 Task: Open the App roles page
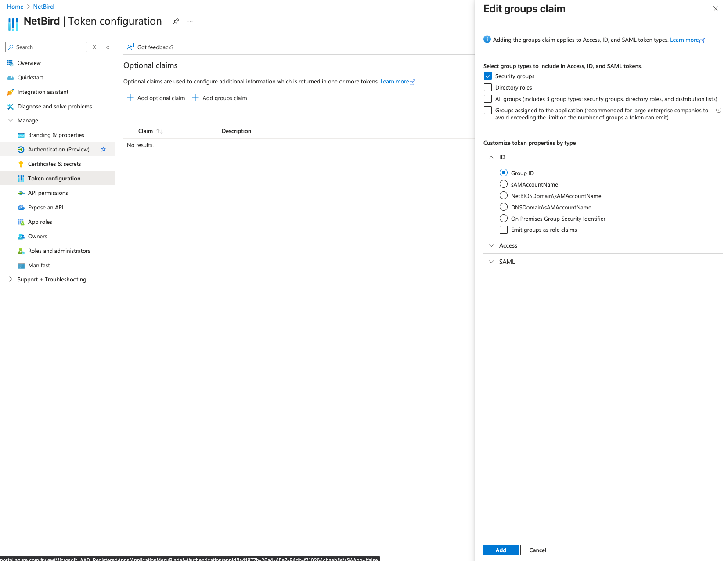click(x=40, y=222)
